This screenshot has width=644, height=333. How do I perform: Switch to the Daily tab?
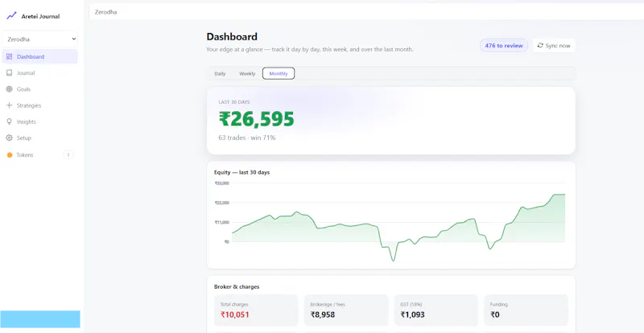pyautogui.click(x=220, y=73)
